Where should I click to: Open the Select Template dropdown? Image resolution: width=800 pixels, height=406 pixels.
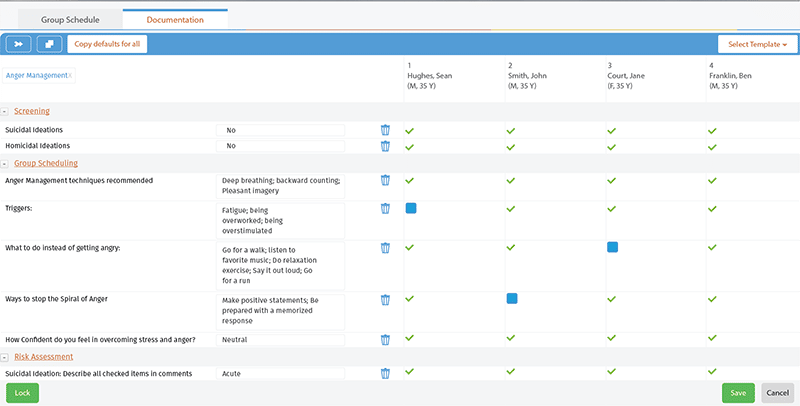click(x=757, y=44)
